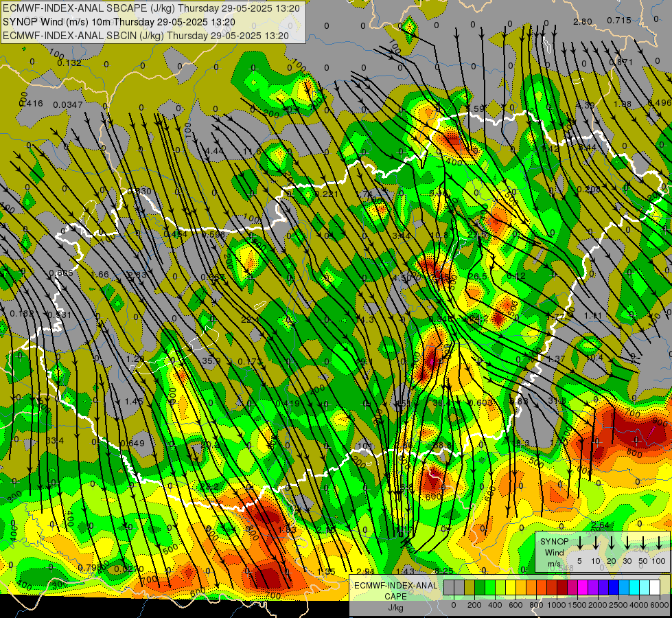Click the SBCIN header line
Image resolution: width=672 pixels, height=618 pixels.
[146, 36]
